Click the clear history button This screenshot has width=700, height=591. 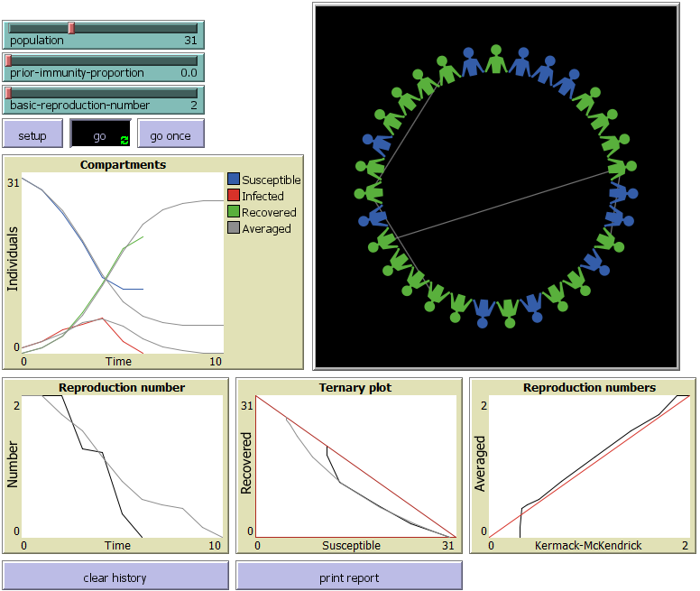pos(115,576)
